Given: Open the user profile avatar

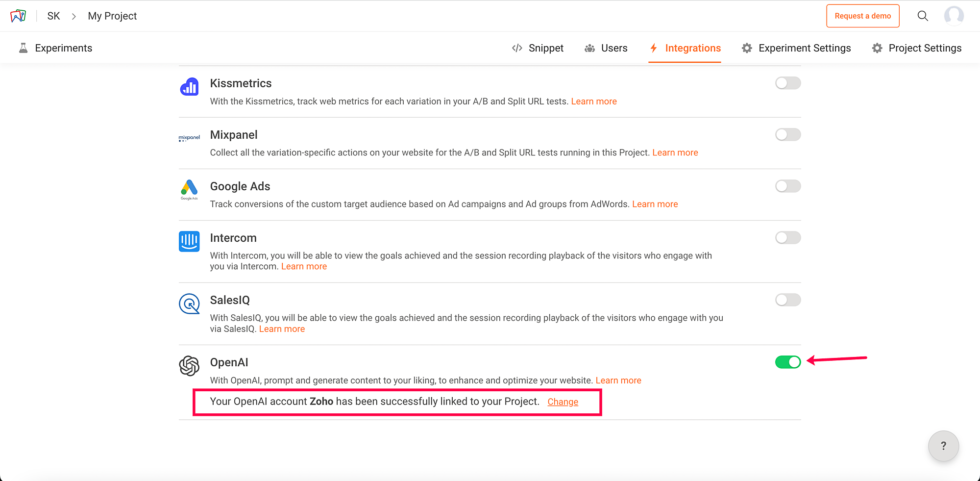Looking at the screenshot, I should tap(954, 16).
